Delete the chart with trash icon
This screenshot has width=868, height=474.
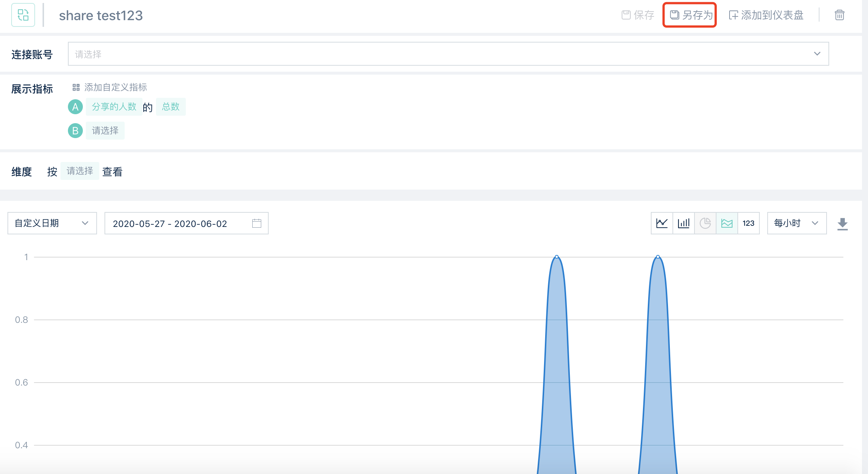point(840,15)
